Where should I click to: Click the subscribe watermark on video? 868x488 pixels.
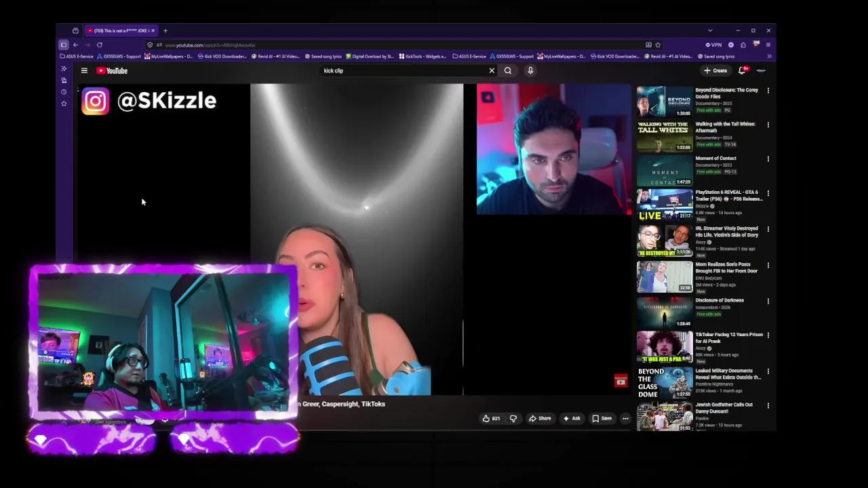(620, 381)
